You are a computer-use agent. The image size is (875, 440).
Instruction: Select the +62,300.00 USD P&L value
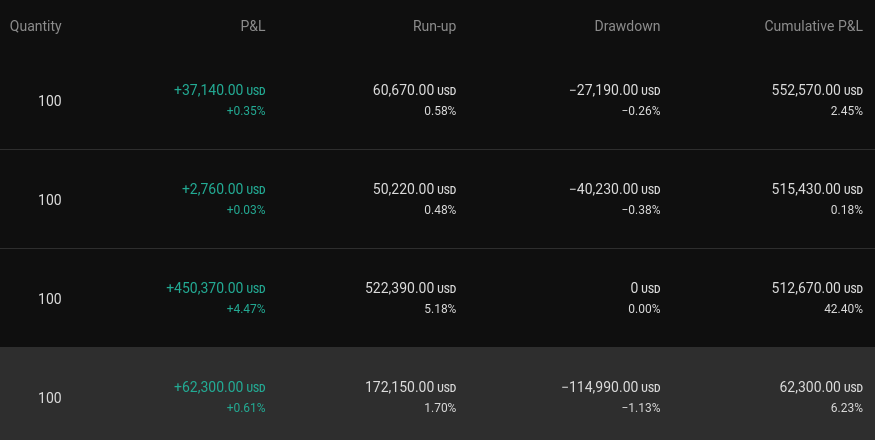click(x=219, y=387)
